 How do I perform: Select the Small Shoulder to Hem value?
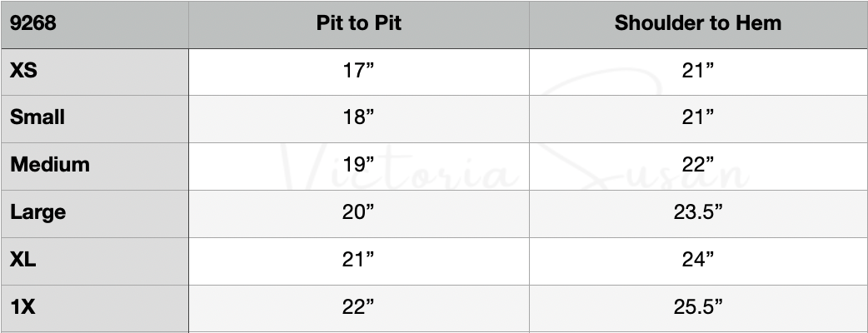click(698, 117)
